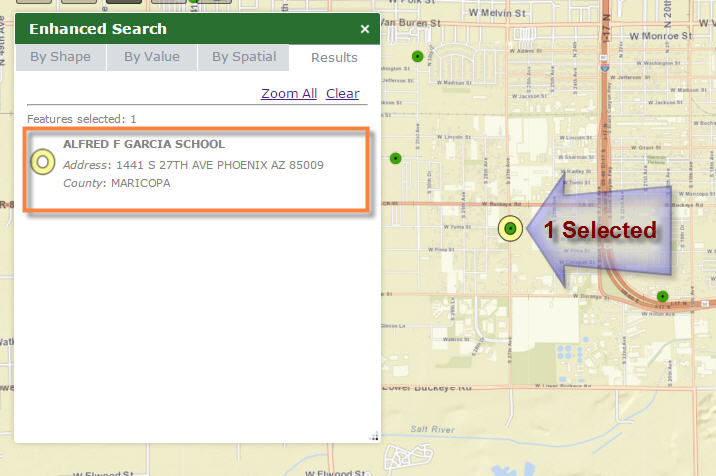The width and height of the screenshot is (716, 476).
Task: Click the Features selected: 1 text
Action: pyautogui.click(x=82, y=119)
